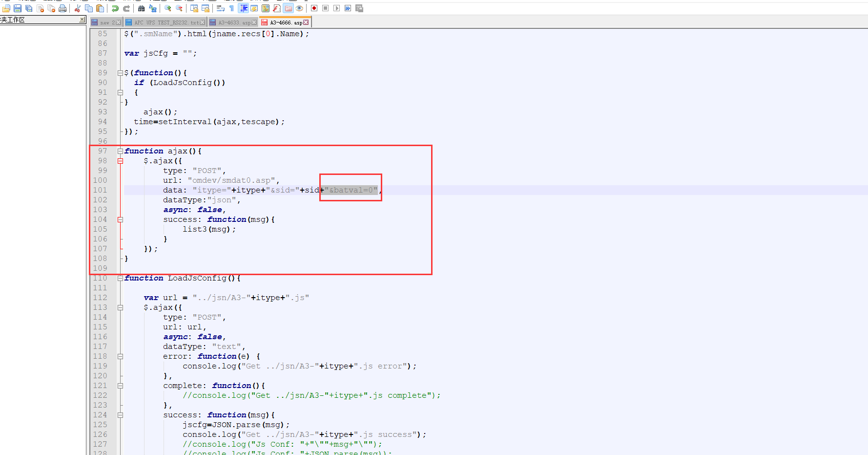Close the folder workspace side panel
This screenshot has width=868, height=455.
pyautogui.click(x=82, y=20)
